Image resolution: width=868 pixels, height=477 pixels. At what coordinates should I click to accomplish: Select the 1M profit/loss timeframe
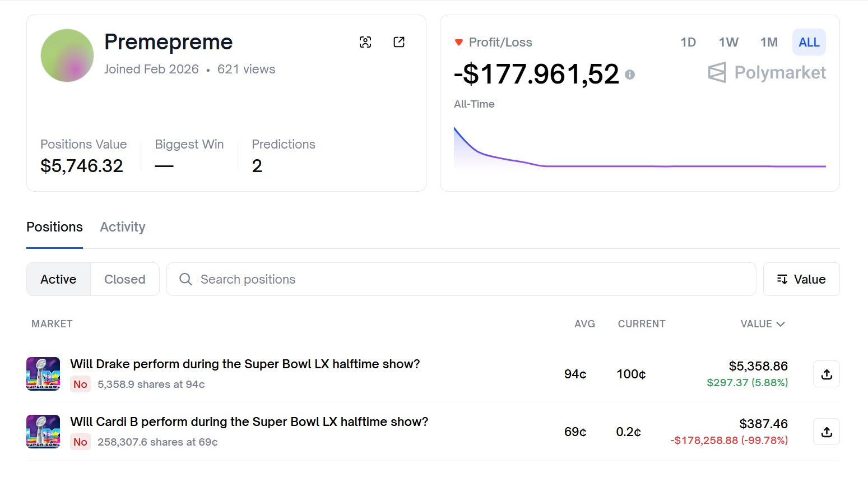pyautogui.click(x=769, y=42)
